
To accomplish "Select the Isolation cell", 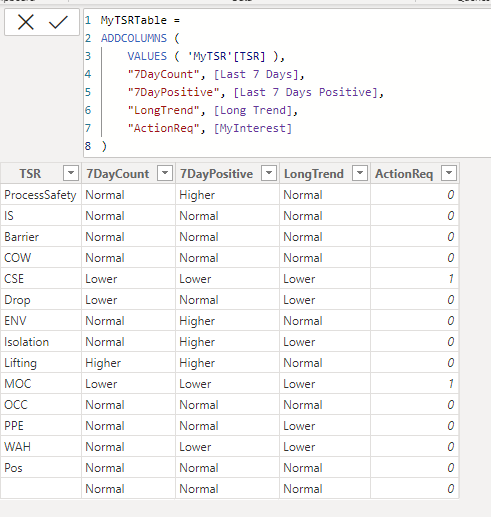I will (40, 342).
